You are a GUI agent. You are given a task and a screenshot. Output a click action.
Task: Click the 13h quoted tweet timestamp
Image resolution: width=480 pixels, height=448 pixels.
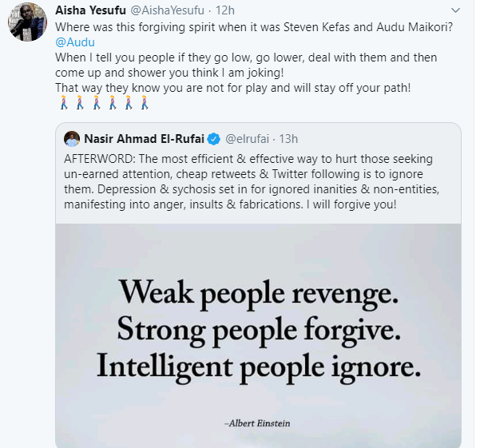coord(288,139)
